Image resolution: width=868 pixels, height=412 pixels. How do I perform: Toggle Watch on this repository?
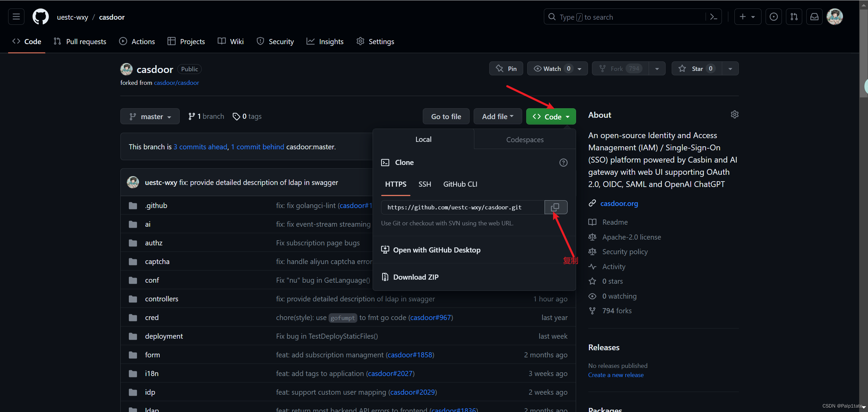coord(552,69)
